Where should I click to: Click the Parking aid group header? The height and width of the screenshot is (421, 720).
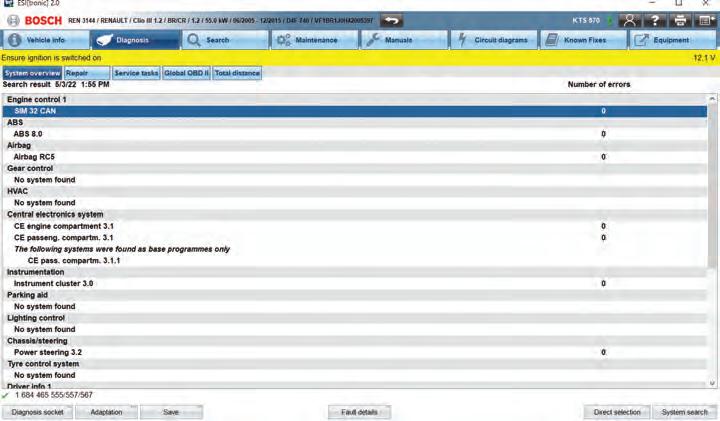354,295
